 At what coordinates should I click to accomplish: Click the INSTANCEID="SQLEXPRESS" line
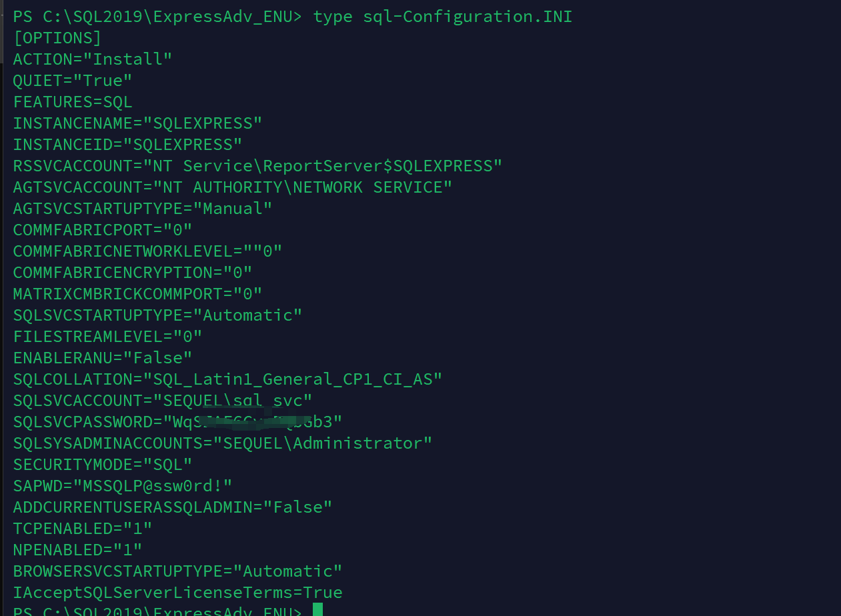(x=127, y=145)
